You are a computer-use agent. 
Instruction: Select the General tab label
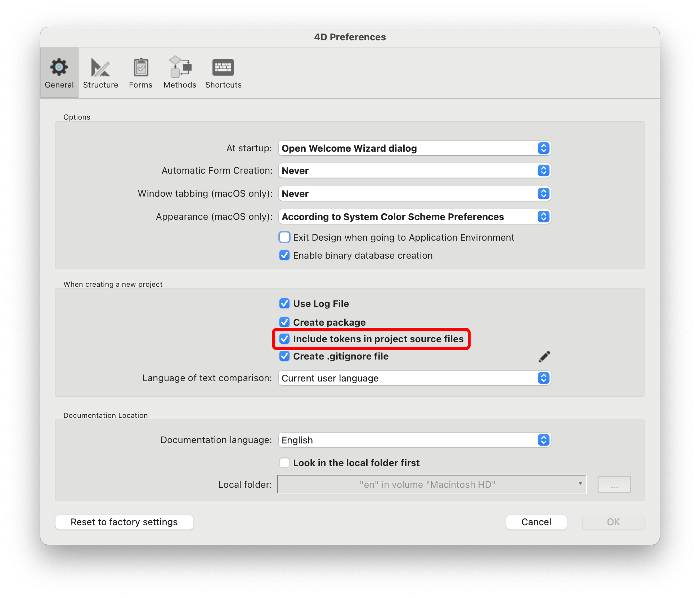(x=59, y=85)
